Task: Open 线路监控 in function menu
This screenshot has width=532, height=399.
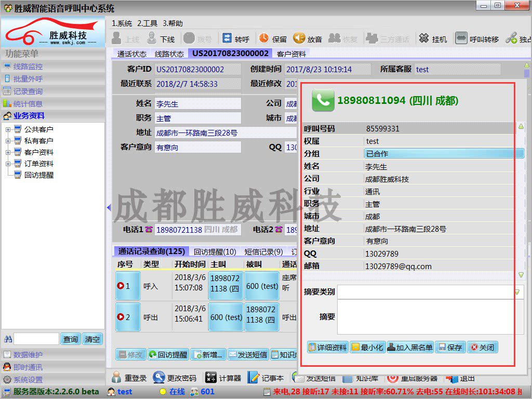Action: click(28, 66)
